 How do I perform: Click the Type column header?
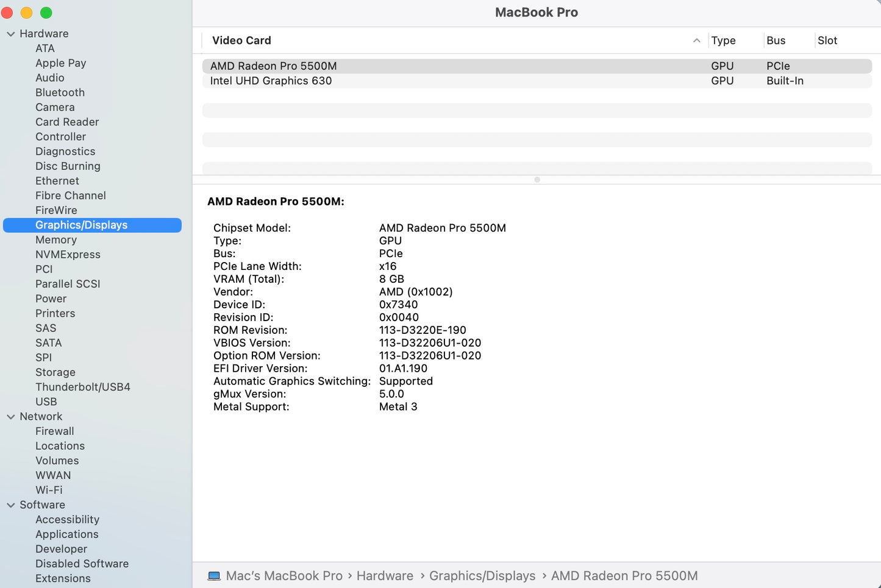[723, 40]
